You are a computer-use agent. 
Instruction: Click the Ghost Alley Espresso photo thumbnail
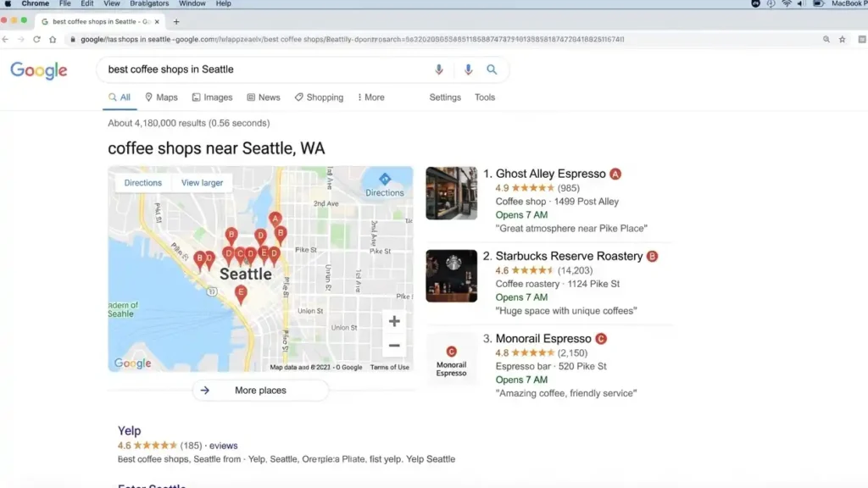[451, 193]
